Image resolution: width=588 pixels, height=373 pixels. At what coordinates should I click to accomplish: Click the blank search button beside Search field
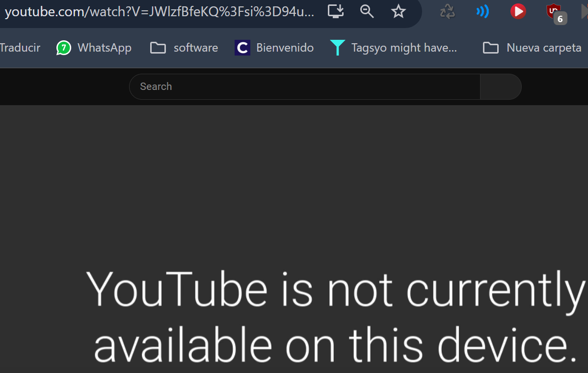501,87
